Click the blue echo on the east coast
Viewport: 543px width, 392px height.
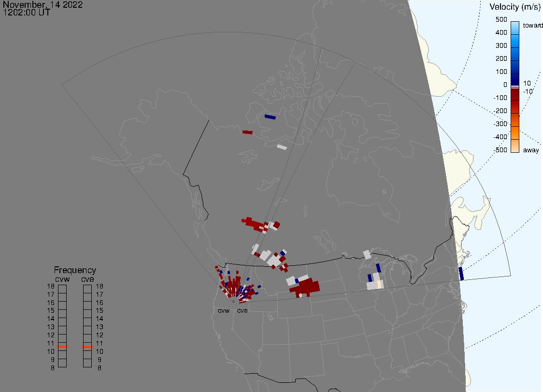[x=461, y=273]
